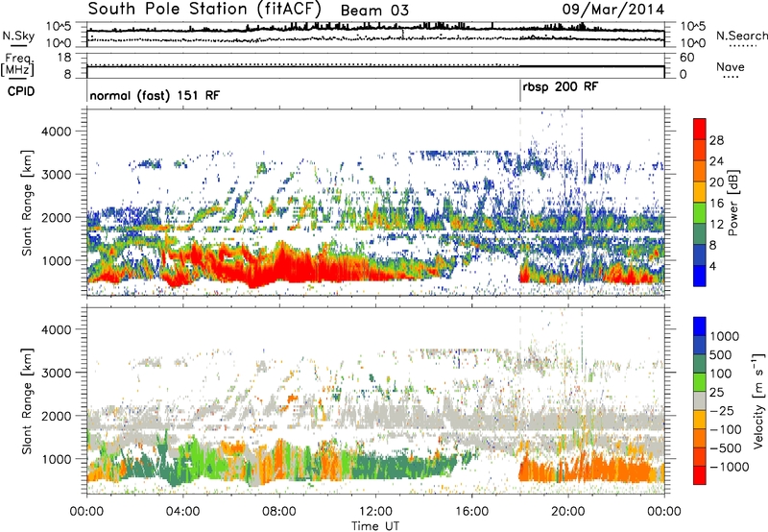Click the 'N.Search' legend label
Image resolution: width=768 pixels, height=532 pixels.
pyautogui.click(x=741, y=36)
